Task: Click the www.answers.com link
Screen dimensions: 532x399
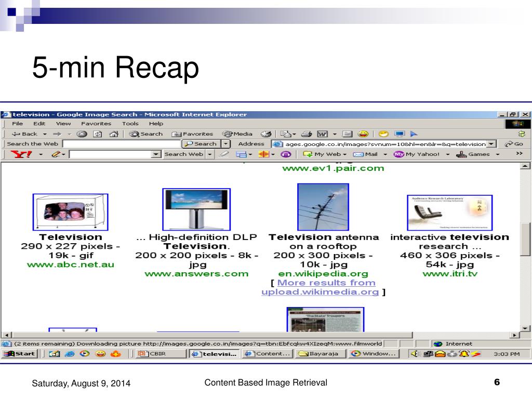Action: (196, 274)
